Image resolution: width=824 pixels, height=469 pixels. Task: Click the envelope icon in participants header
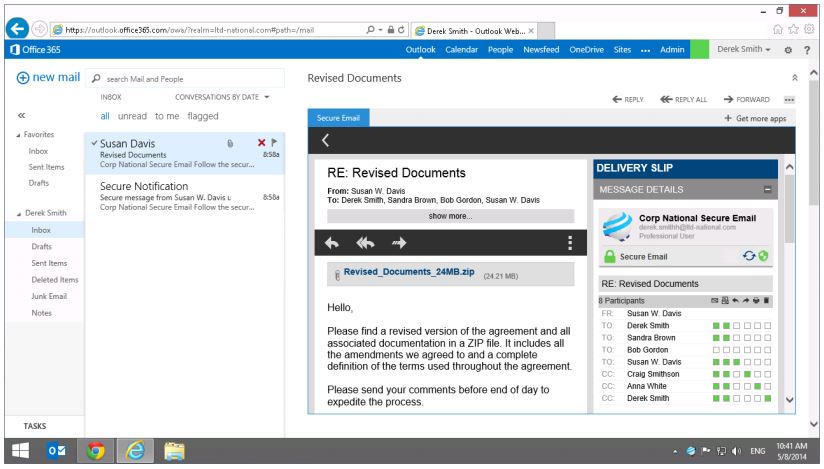[714, 301]
